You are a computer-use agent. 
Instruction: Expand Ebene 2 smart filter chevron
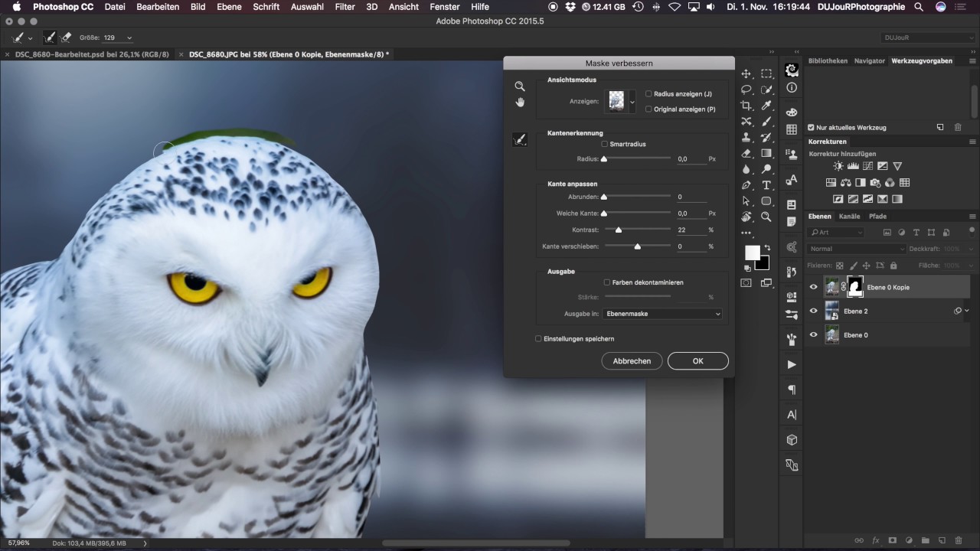pyautogui.click(x=967, y=311)
